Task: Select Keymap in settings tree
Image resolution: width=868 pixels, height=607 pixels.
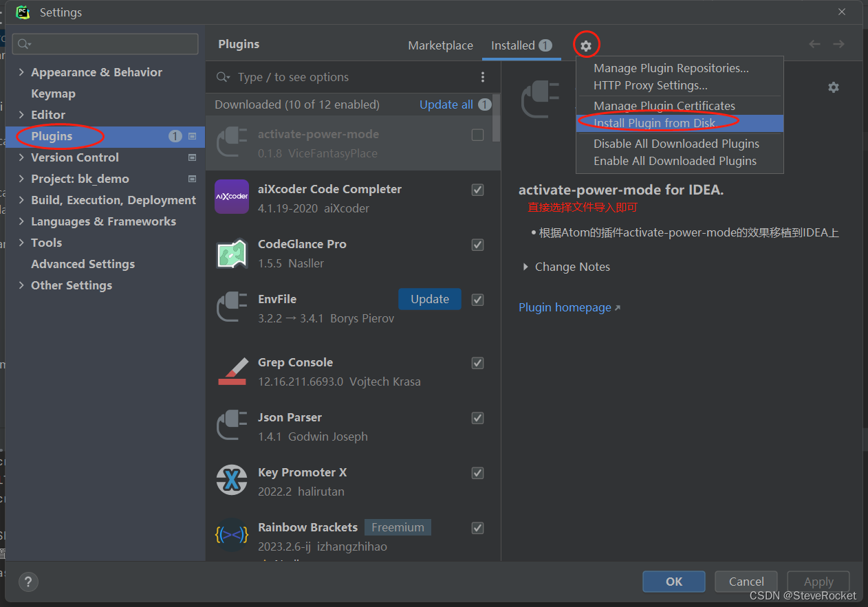Action: (53, 93)
